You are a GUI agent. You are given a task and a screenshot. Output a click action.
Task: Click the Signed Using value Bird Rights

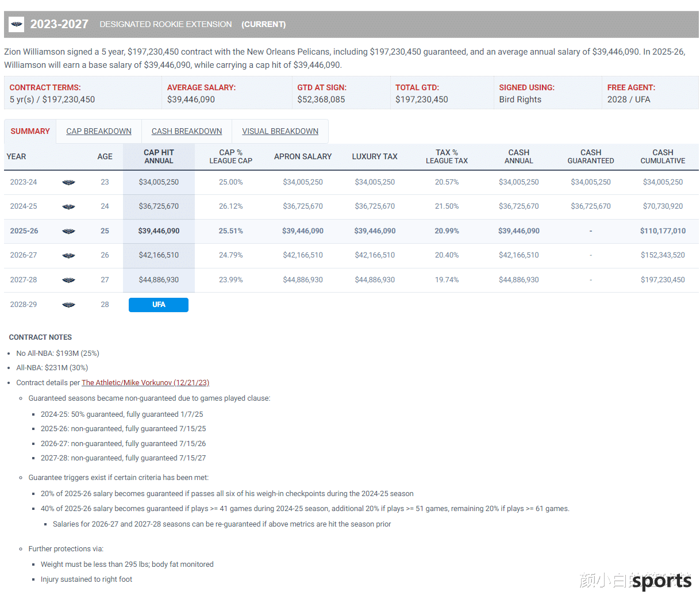pyautogui.click(x=520, y=99)
